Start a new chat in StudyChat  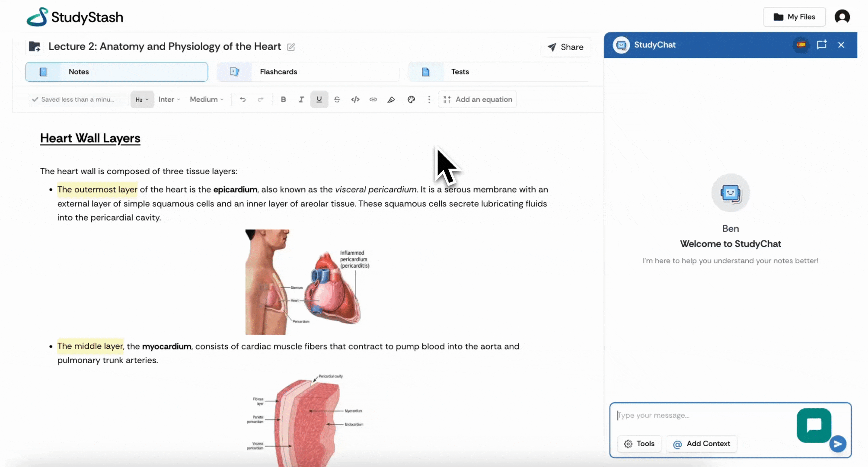click(x=821, y=45)
